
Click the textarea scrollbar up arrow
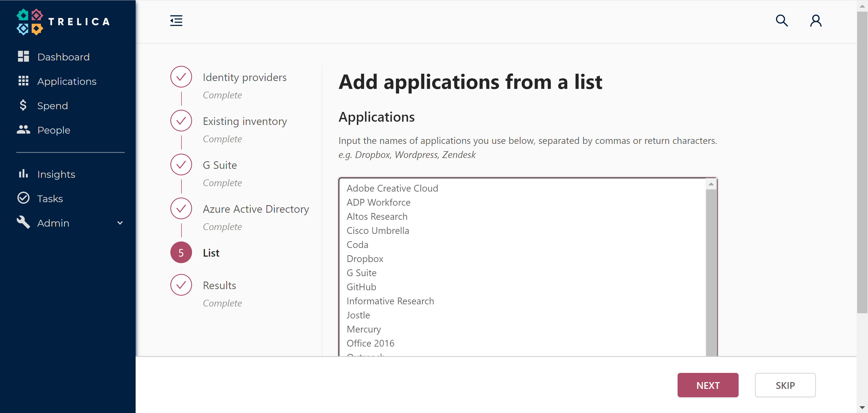coord(711,184)
